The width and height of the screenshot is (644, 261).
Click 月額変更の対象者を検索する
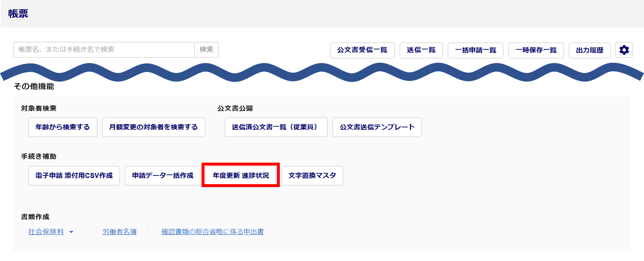153,127
